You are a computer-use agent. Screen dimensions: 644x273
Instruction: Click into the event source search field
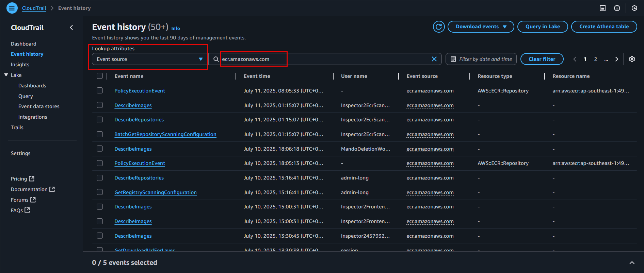(x=325, y=59)
